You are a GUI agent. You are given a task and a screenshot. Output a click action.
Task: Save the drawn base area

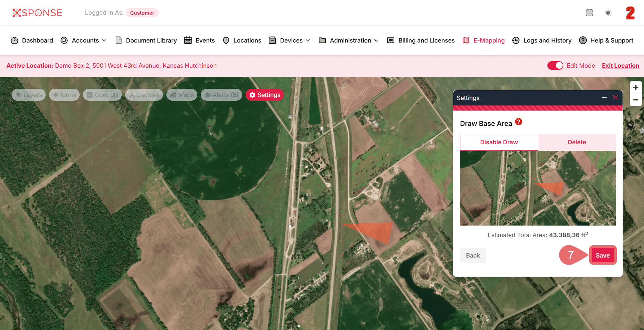602,255
